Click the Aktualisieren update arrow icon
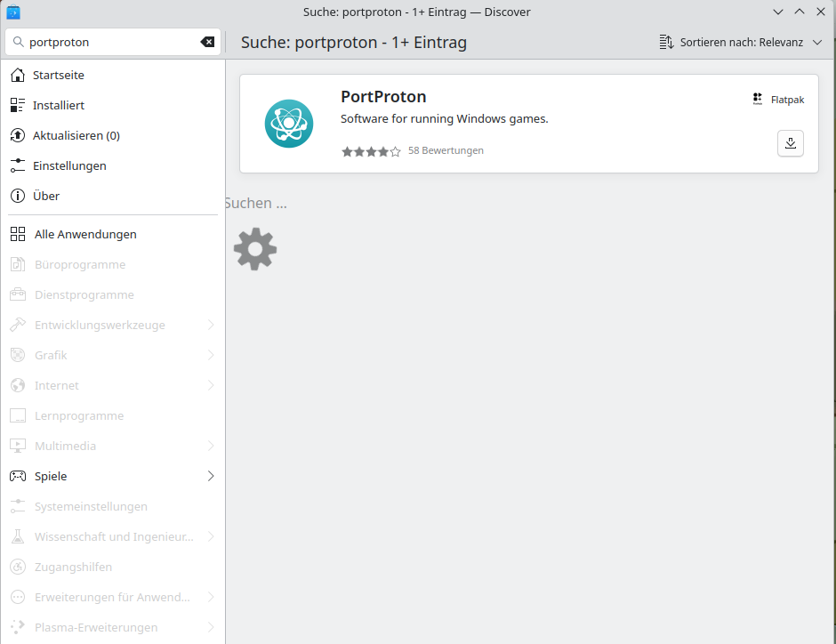836x644 pixels. pos(18,135)
